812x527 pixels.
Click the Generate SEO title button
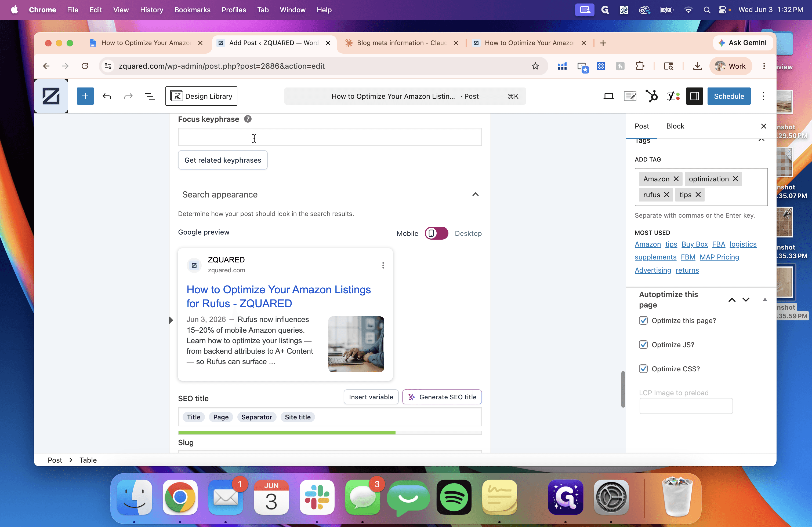[442, 397]
